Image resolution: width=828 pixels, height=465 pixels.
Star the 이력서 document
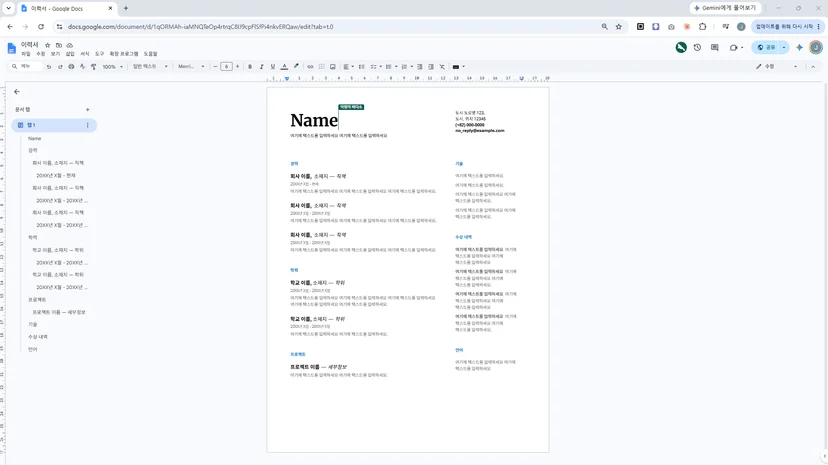(x=48, y=45)
